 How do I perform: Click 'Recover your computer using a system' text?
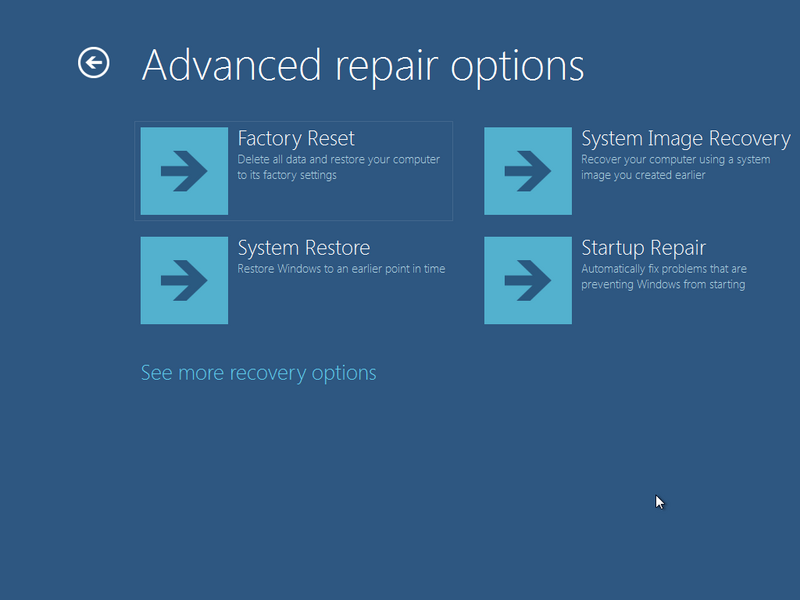[x=676, y=160]
